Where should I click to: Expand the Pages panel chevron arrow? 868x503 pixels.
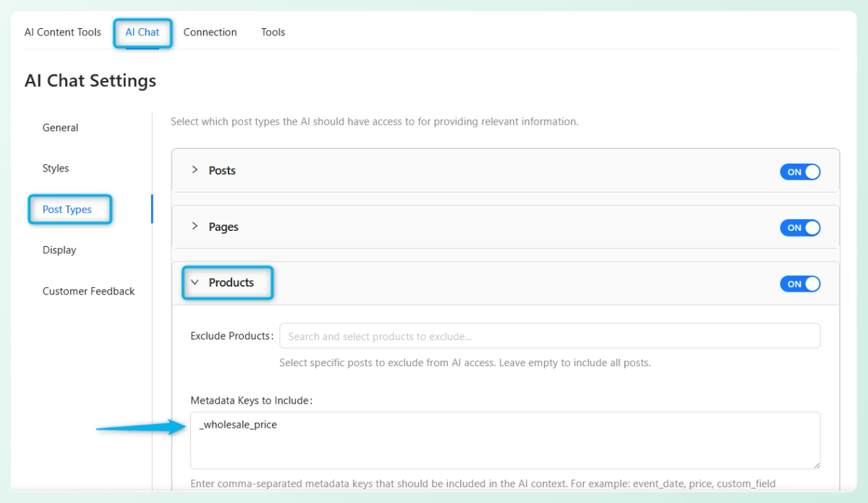[195, 227]
